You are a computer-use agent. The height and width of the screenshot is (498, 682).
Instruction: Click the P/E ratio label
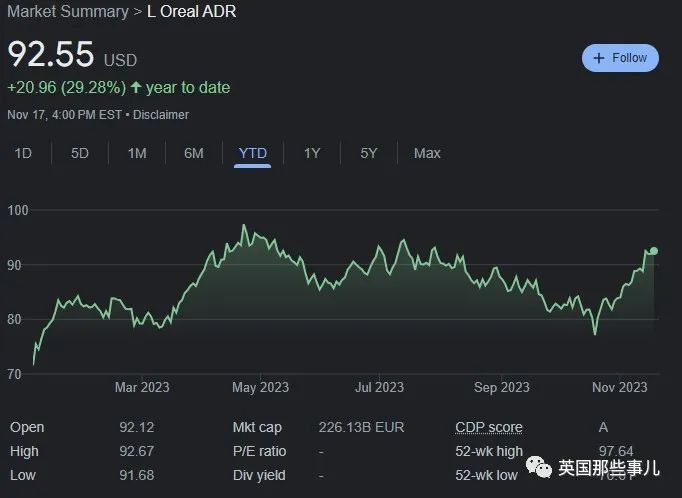259,451
